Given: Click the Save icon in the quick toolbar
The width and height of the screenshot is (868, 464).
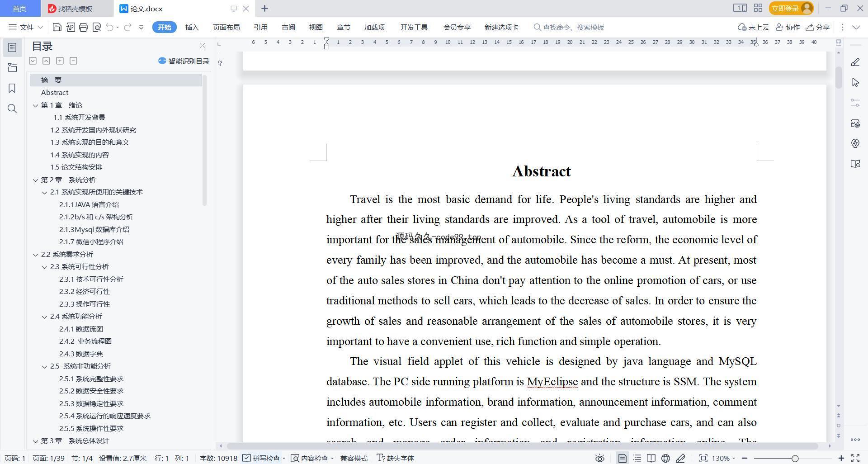Looking at the screenshot, I should click(57, 27).
